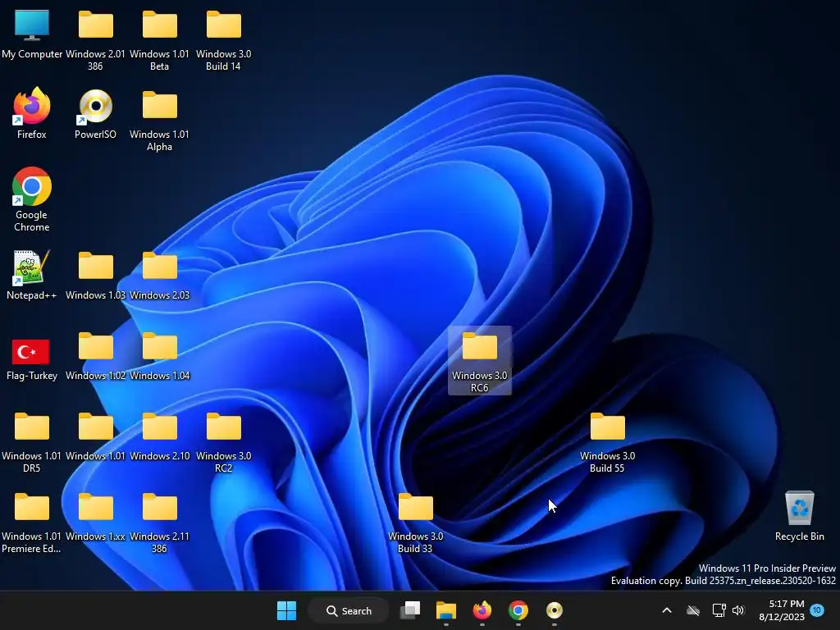
Task: Select the Windows 3.0 RC6 folder
Action: tap(479, 361)
